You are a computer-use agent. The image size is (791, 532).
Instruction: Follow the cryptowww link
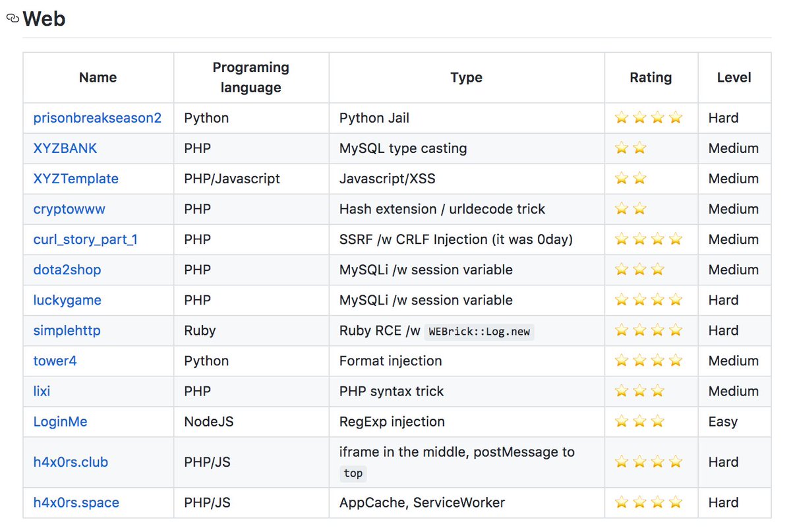click(69, 209)
